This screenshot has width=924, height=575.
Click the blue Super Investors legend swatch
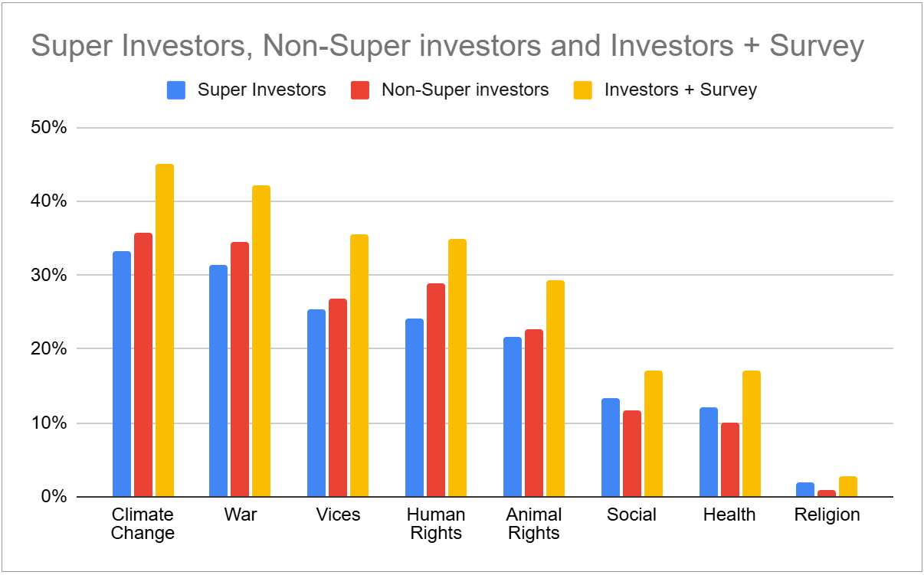point(177,90)
